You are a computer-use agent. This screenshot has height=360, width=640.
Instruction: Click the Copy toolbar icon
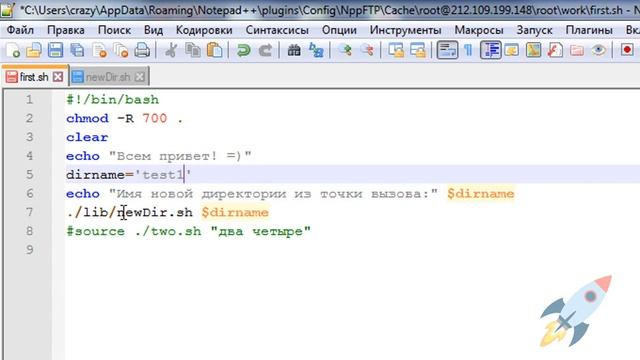tap(193, 51)
